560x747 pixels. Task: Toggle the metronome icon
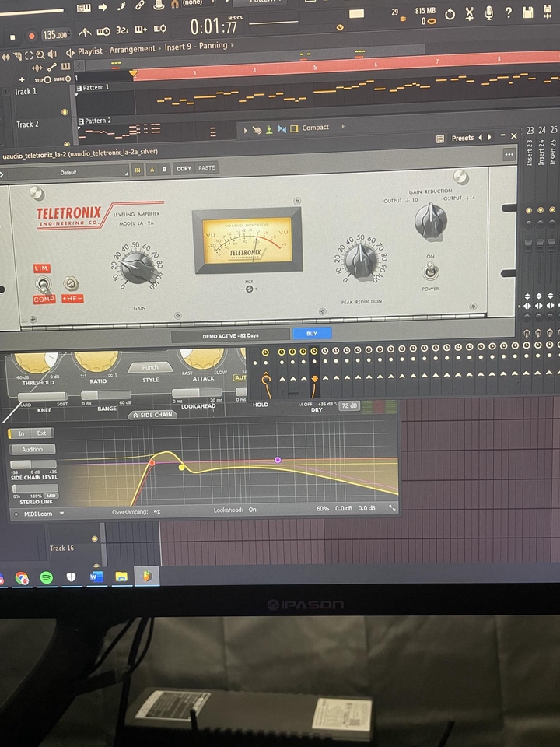85,32
